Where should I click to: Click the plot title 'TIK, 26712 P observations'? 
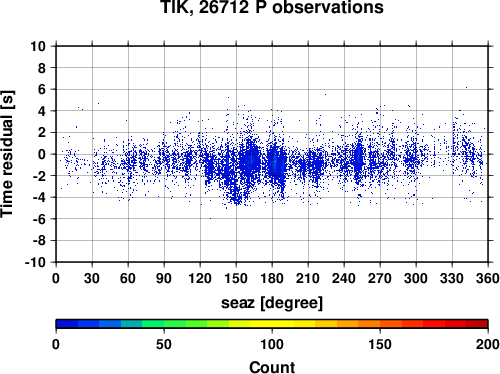pos(272,7)
